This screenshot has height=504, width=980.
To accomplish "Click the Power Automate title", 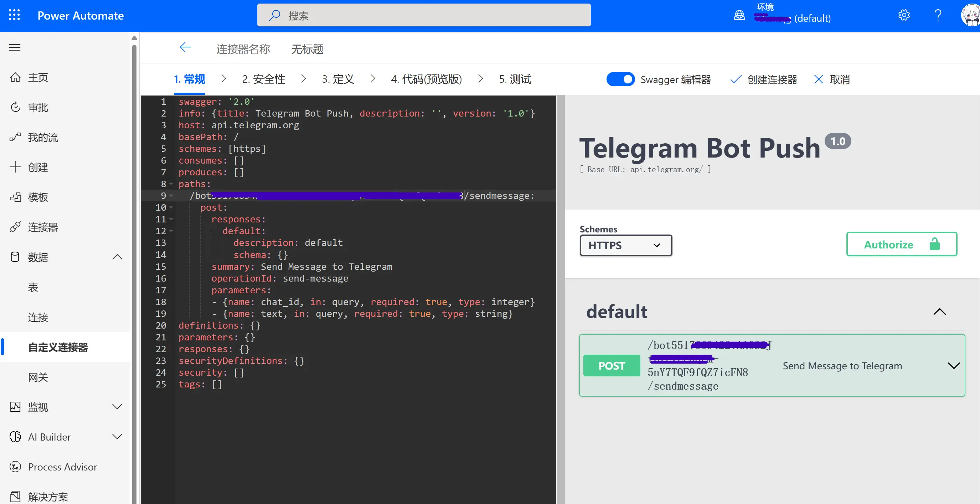I will click(x=81, y=16).
